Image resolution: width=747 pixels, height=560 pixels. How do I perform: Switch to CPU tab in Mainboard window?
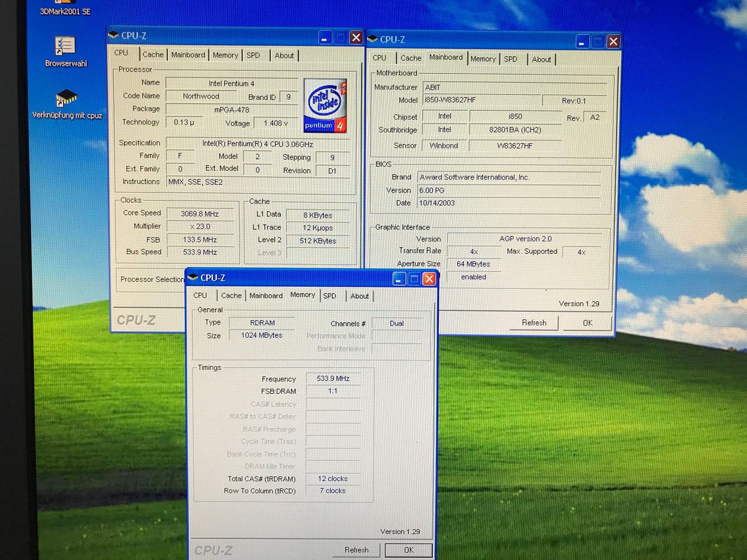click(x=379, y=58)
